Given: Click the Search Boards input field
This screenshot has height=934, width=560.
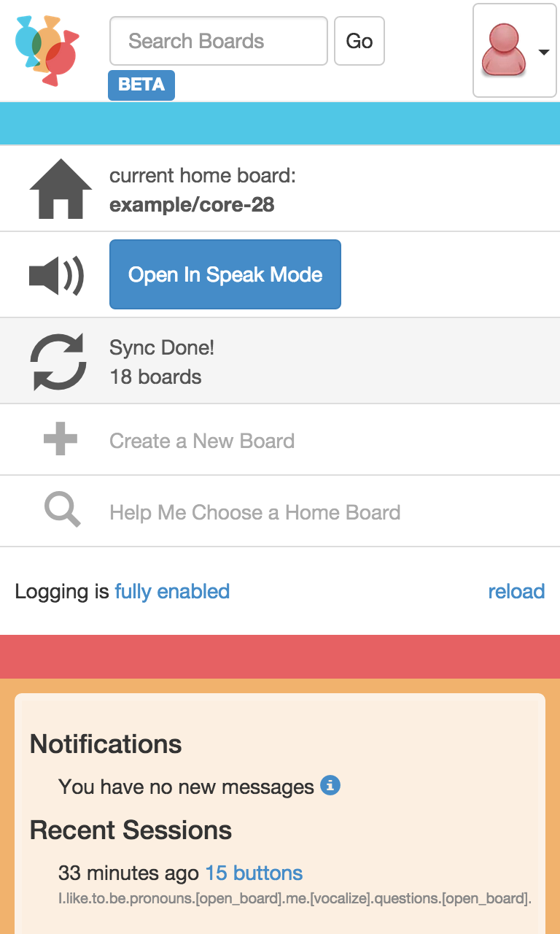Looking at the screenshot, I should click(219, 41).
